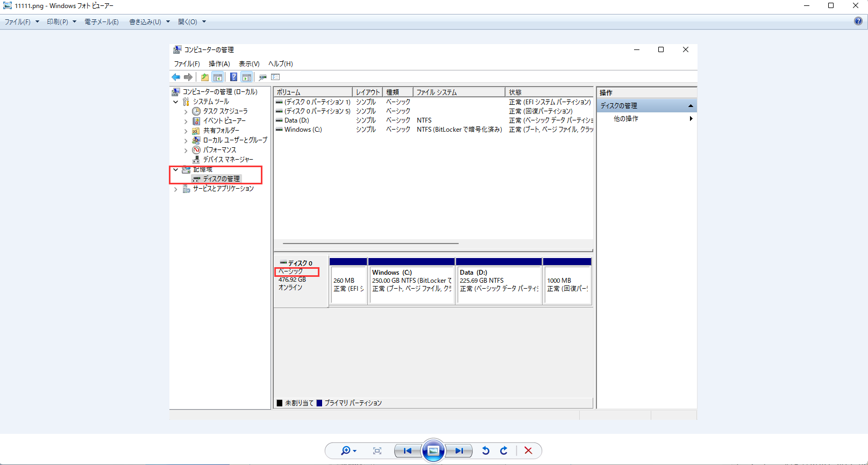The width and height of the screenshot is (868, 465).
Task: Click the actual size fit icon
Action: pyautogui.click(x=378, y=450)
